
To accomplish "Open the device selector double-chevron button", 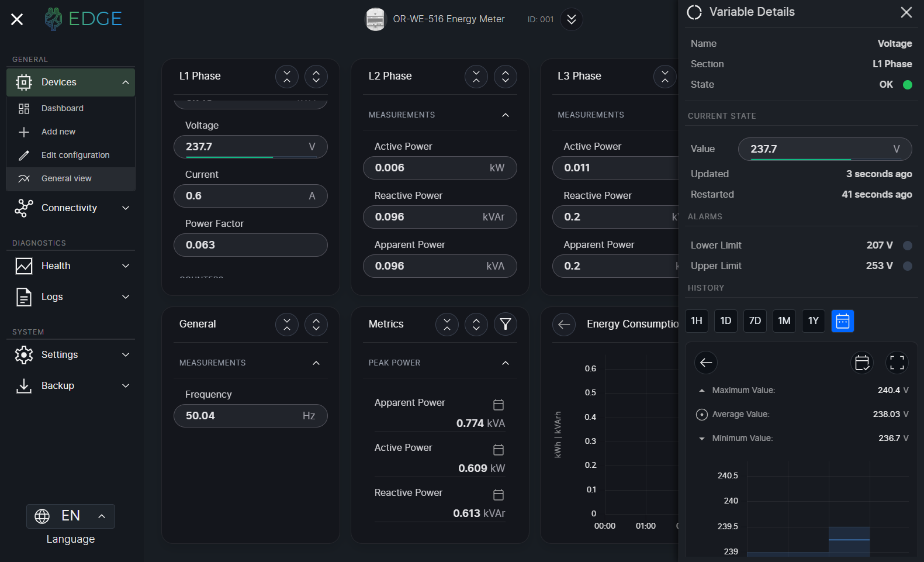I will pos(572,19).
